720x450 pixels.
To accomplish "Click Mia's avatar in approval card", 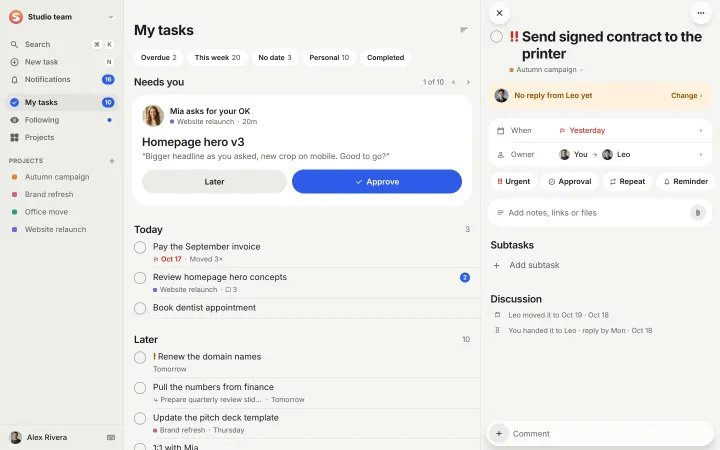I will tap(153, 116).
